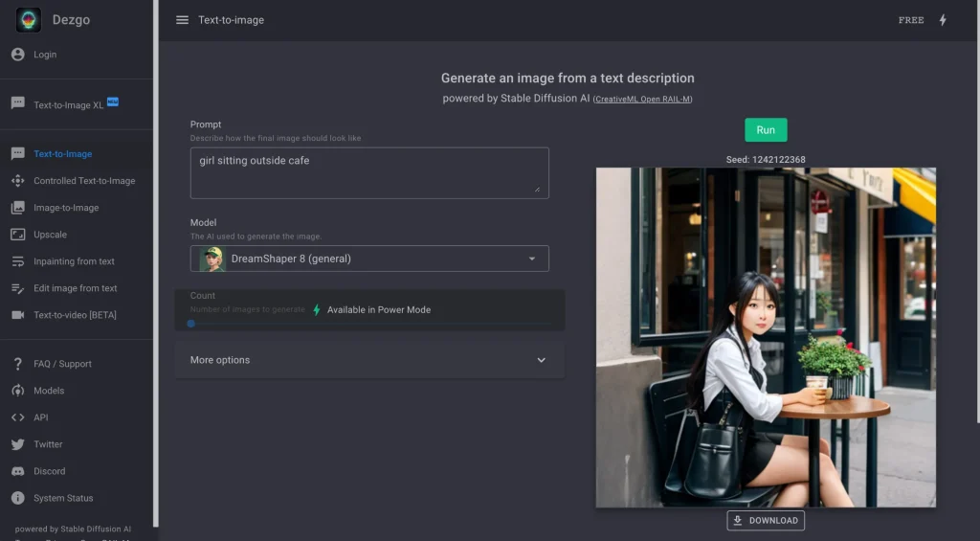Click the Login account icon
This screenshot has height=541, width=980.
pos(17,55)
